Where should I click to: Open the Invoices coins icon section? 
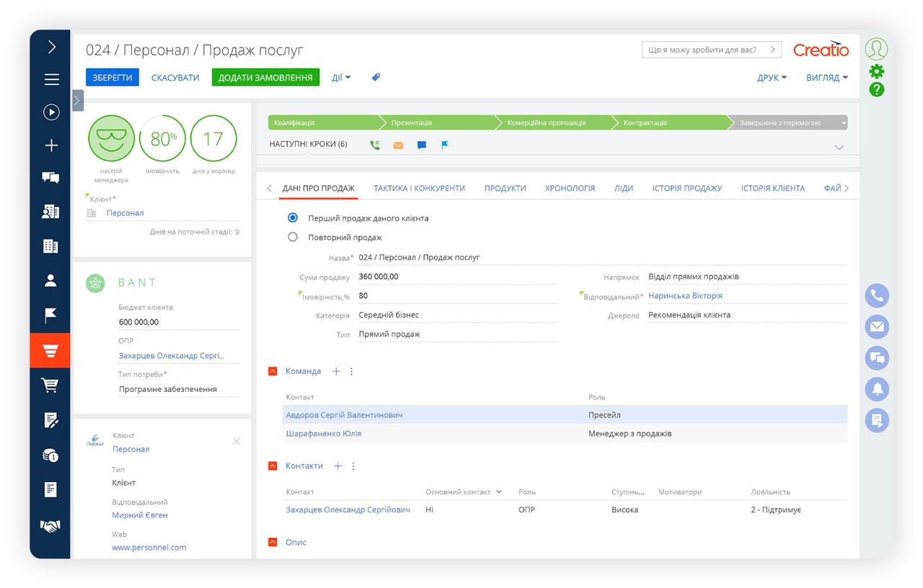(x=50, y=455)
